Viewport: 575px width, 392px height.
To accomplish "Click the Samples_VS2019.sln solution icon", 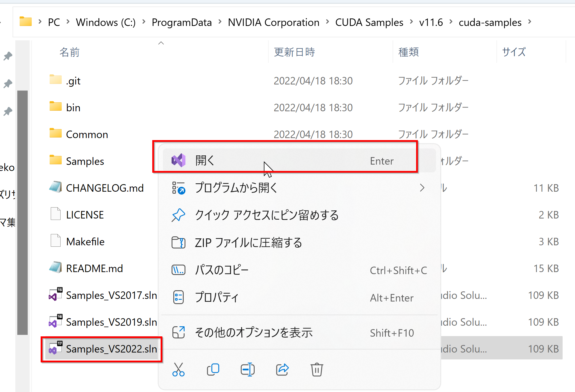I will coord(56,321).
